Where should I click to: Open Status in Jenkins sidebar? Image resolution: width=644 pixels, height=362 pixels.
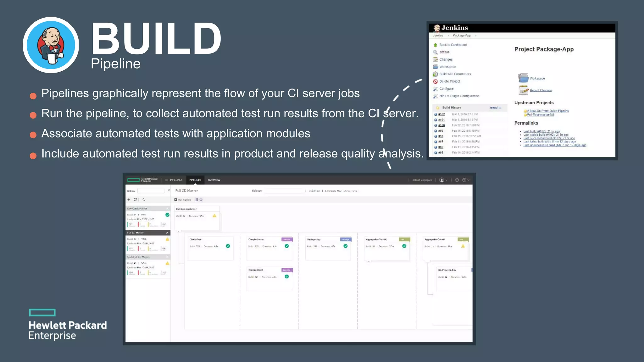coord(444,52)
